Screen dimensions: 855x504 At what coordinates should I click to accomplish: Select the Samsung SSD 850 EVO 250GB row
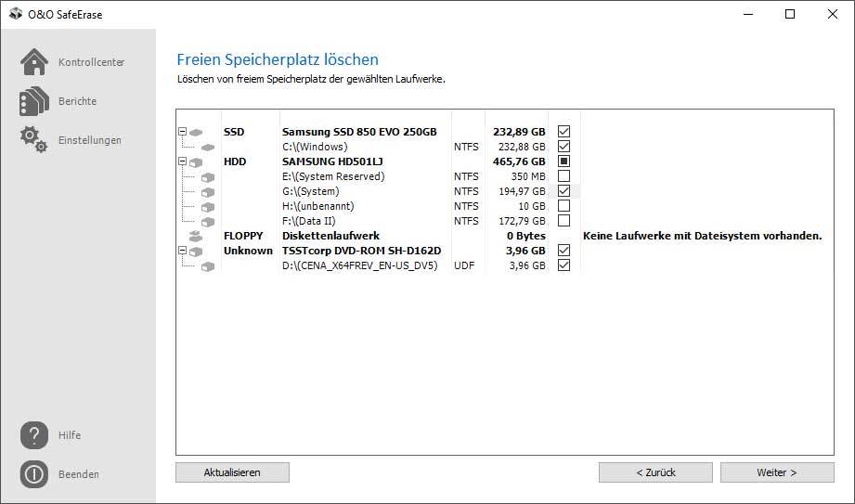pos(359,132)
